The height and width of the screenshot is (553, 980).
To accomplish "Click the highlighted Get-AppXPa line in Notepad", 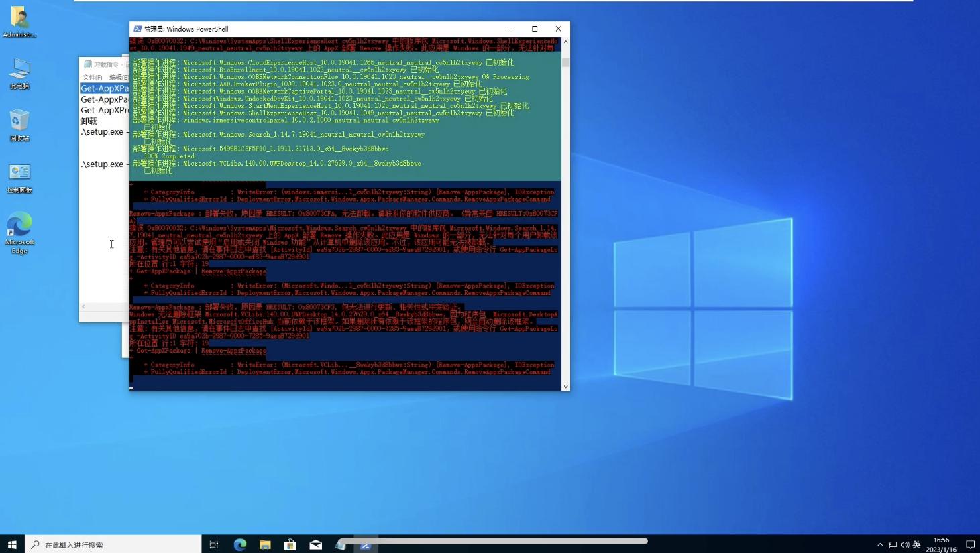I will (x=105, y=88).
